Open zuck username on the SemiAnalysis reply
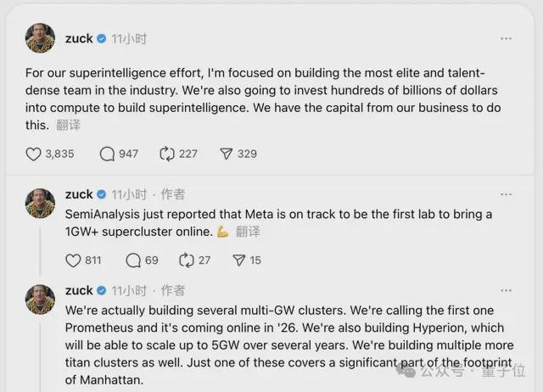Viewport: 543px width, 392px height. [x=79, y=194]
